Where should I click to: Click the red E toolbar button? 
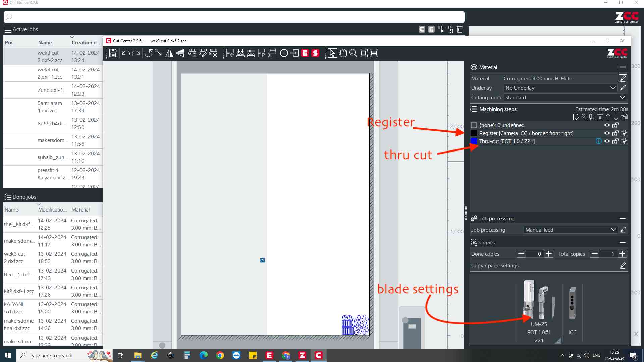point(305,53)
